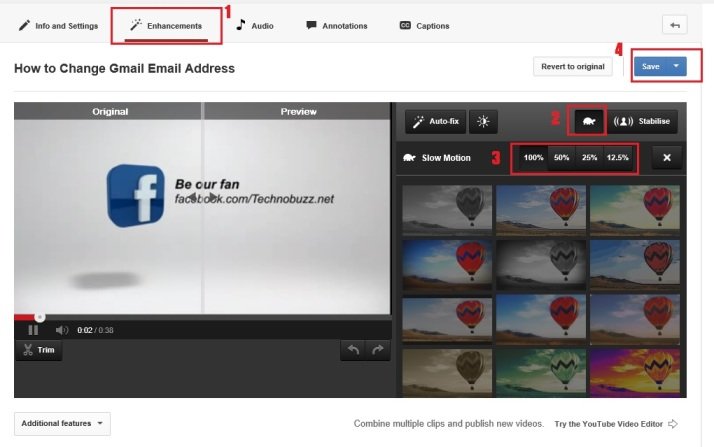Select second row left vivid blue filter
The image size is (714, 447).
pos(447,264)
